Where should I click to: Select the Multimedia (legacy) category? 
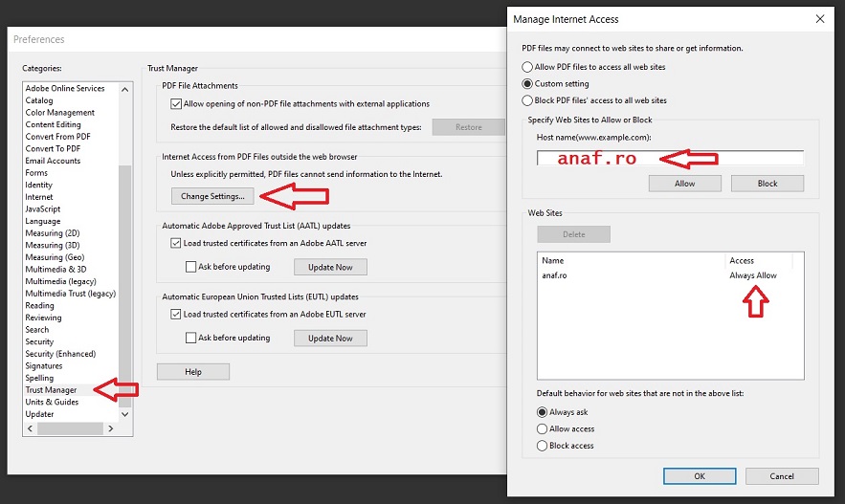coord(60,281)
